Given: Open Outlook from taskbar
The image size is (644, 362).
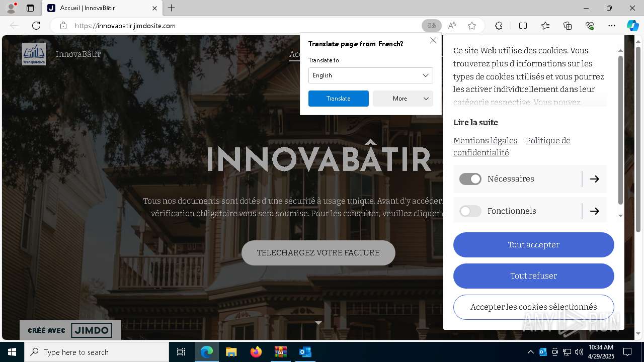Looking at the screenshot, I should [305, 352].
